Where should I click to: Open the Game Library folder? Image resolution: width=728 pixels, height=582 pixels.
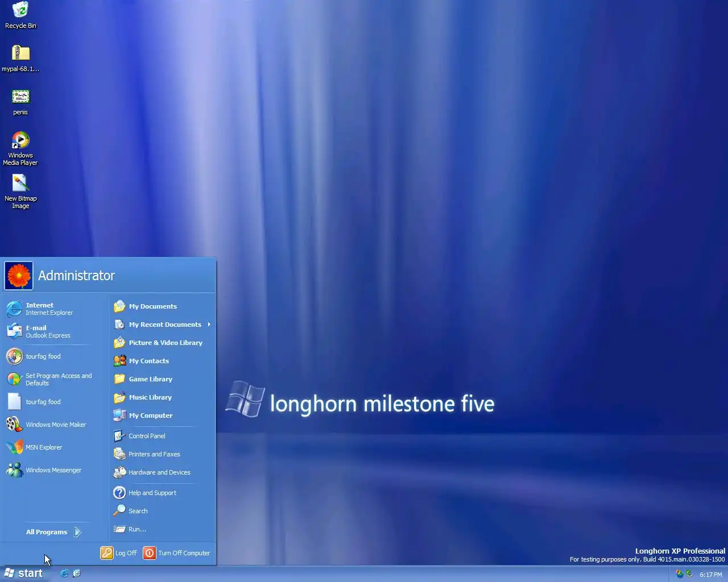click(162, 379)
